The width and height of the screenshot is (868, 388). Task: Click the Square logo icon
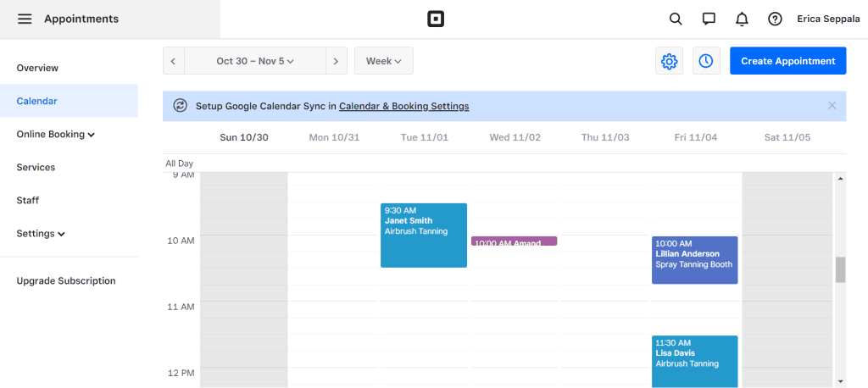[436, 19]
